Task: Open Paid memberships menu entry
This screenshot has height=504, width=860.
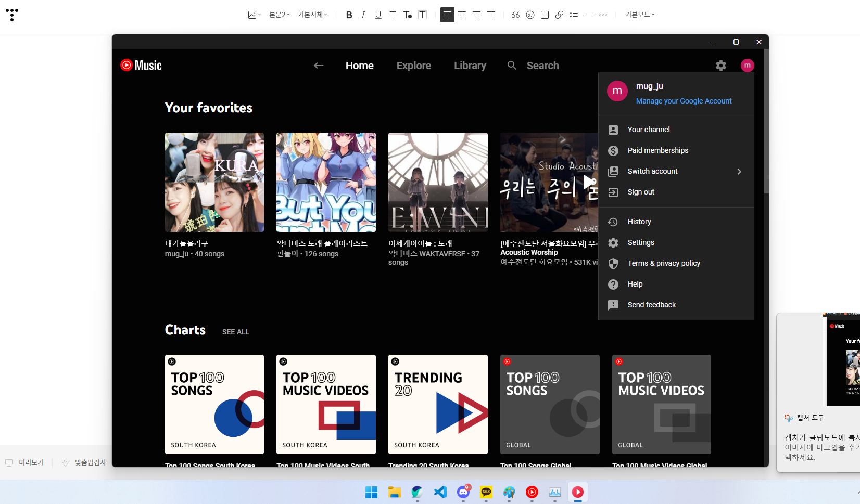Action: click(x=676, y=150)
